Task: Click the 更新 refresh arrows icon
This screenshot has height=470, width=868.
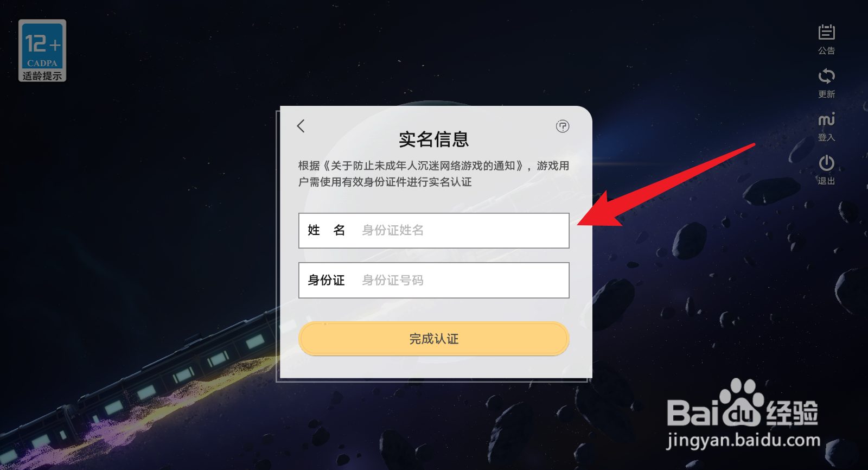Action: coord(826,76)
